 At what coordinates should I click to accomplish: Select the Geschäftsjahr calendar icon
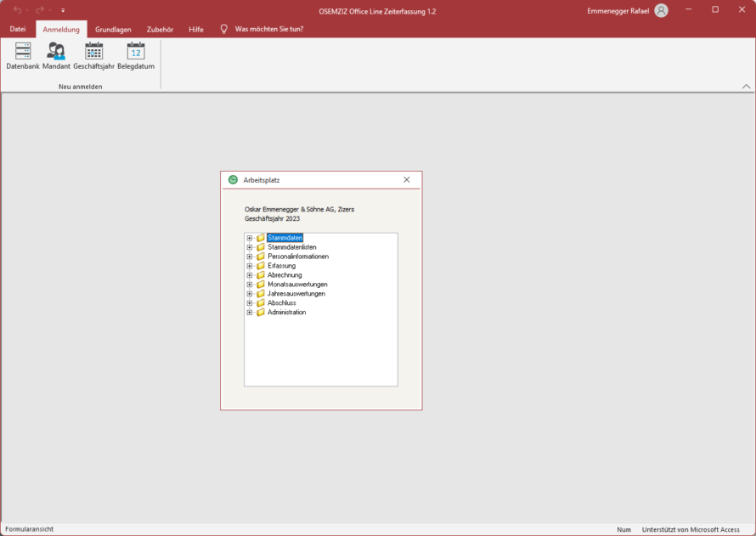click(x=93, y=51)
